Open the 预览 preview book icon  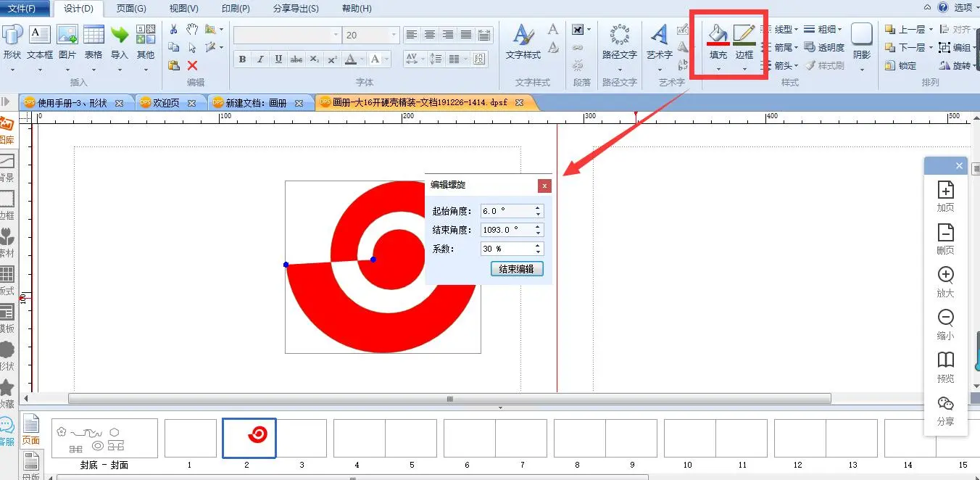945,368
